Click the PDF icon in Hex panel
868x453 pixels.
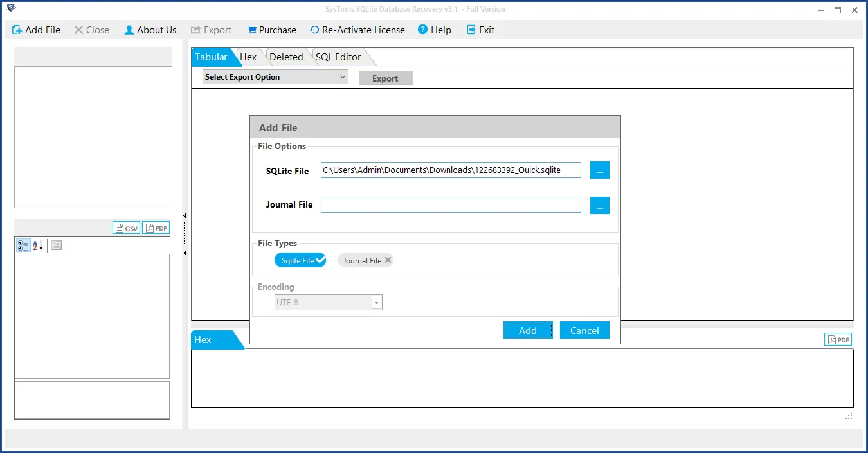(838, 340)
